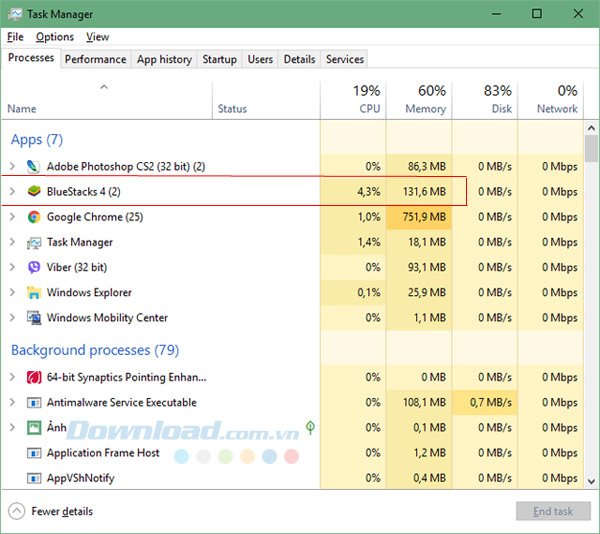
Task: Switch to the App history tab
Action: coord(164,59)
